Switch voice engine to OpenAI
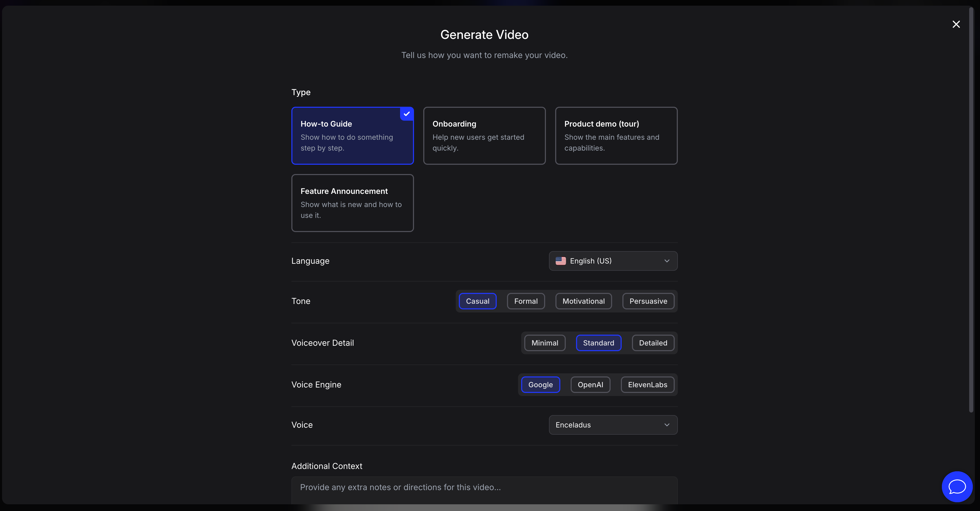980x511 pixels. click(590, 385)
